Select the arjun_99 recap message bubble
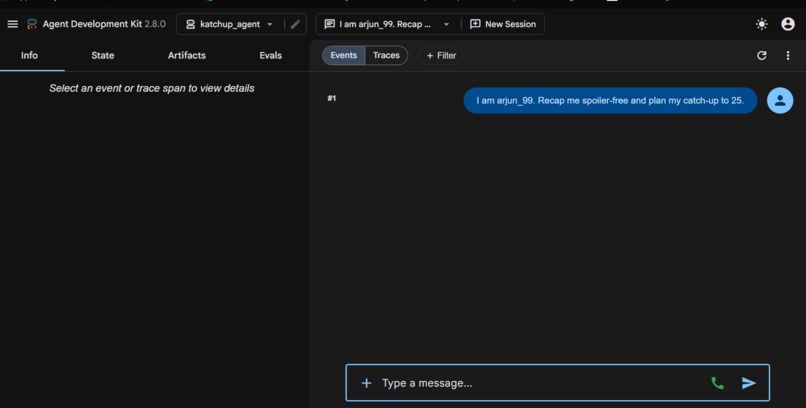Image resolution: width=806 pixels, height=408 pixels. click(x=610, y=101)
